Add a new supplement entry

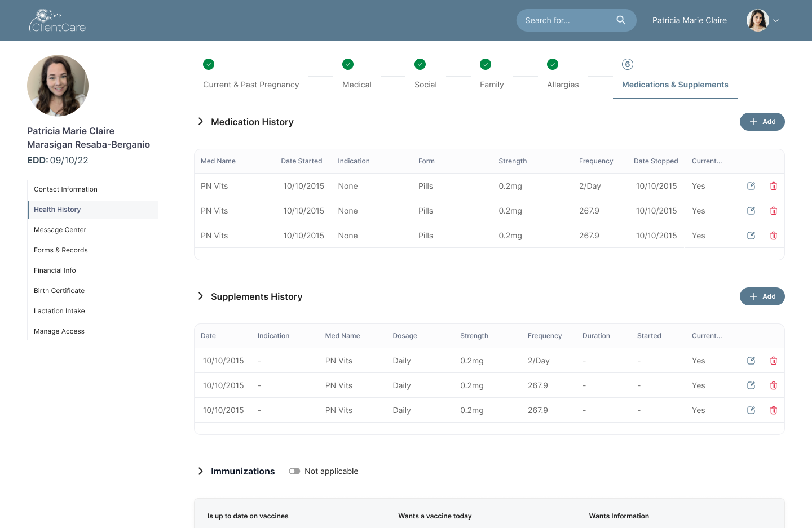click(x=762, y=296)
